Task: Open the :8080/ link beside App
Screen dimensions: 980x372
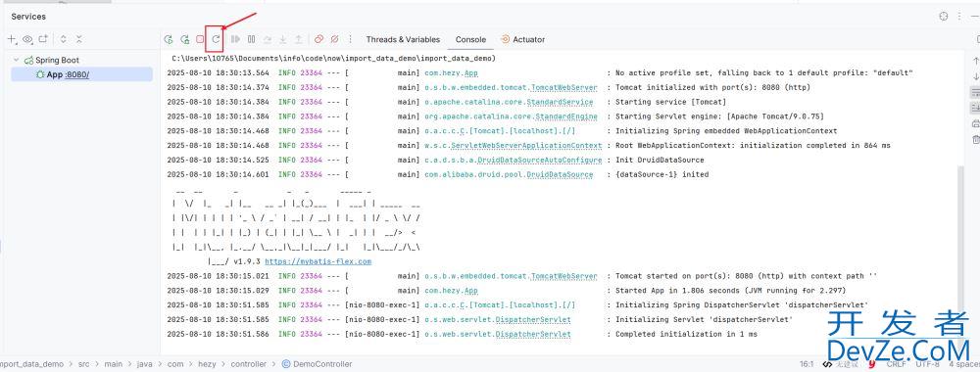Action: click(76, 75)
